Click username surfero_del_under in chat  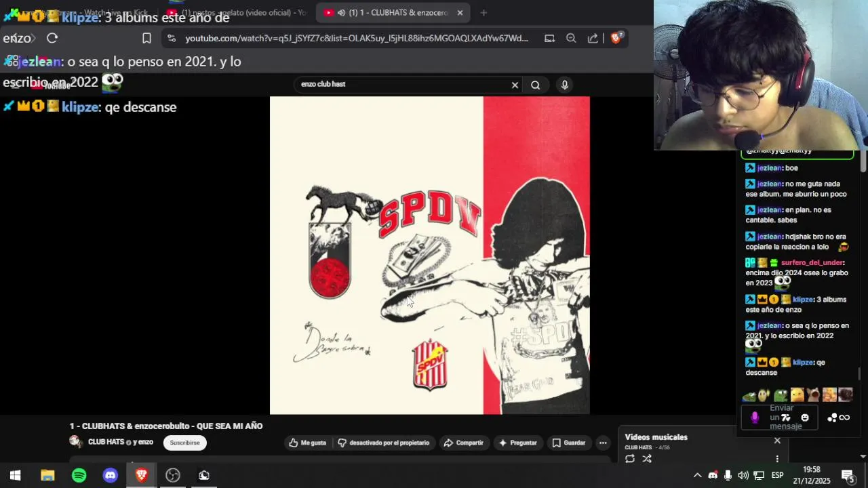click(812, 262)
